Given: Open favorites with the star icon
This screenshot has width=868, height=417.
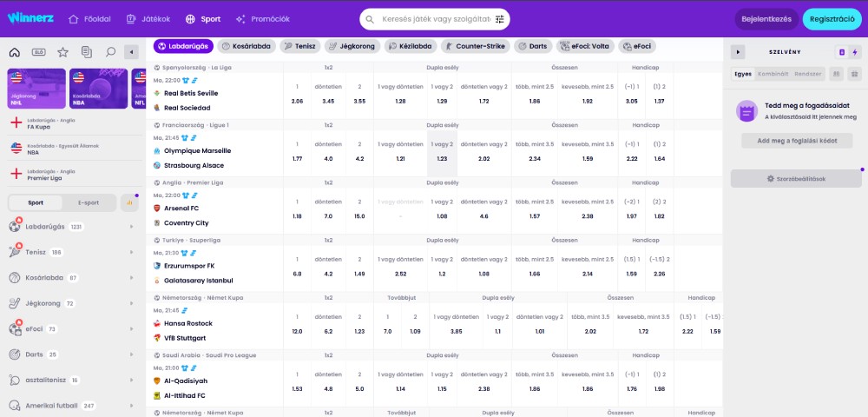Looking at the screenshot, I should (x=62, y=53).
